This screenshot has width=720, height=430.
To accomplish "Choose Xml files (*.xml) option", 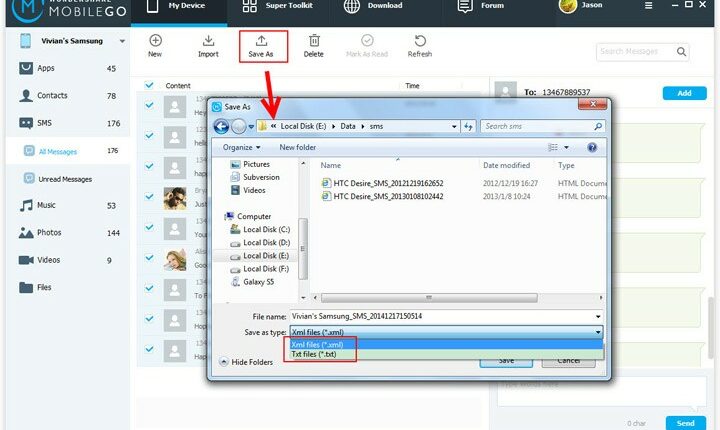I will [446, 345].
